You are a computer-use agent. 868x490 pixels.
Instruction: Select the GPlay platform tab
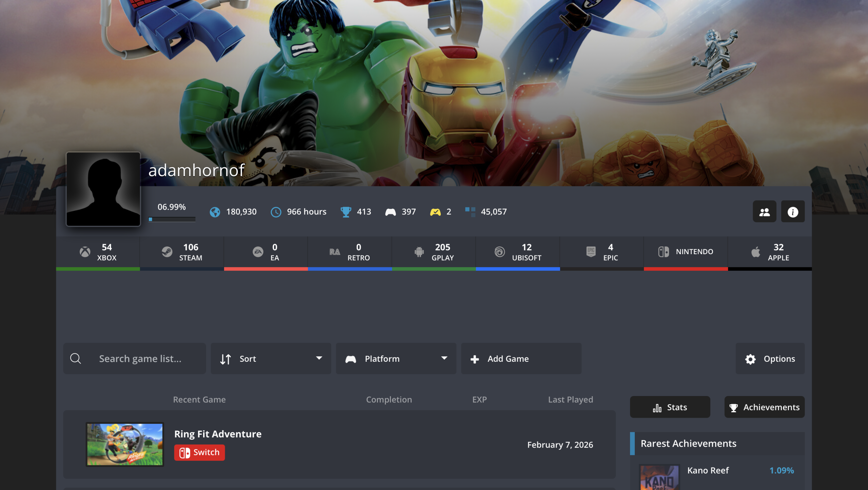coord(434,252)
